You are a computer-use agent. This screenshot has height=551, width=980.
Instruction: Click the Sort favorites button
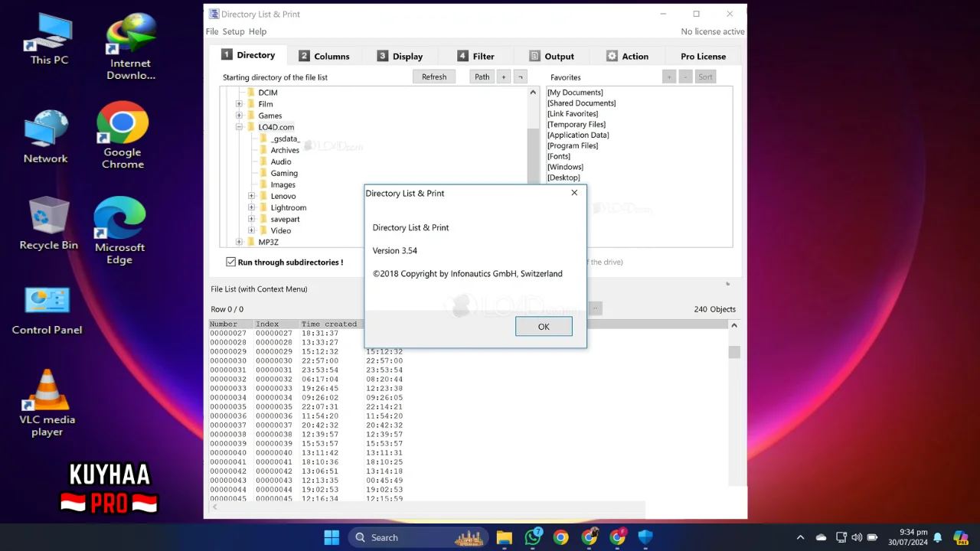pos(705,77)
